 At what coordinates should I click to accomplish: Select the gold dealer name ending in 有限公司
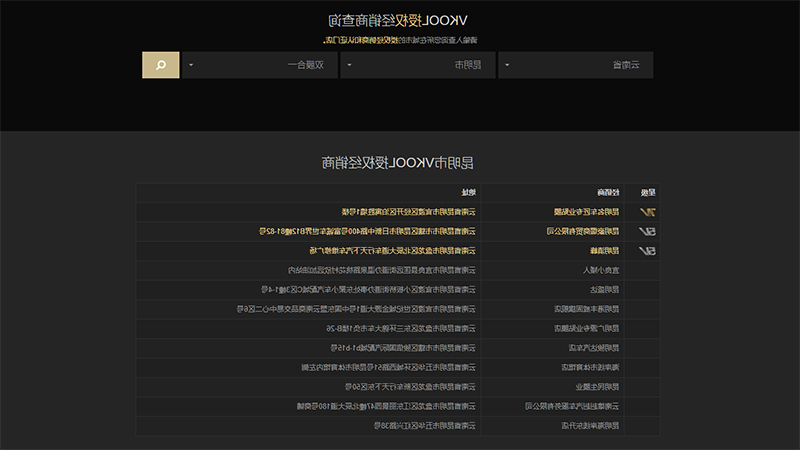coord(583,231)
